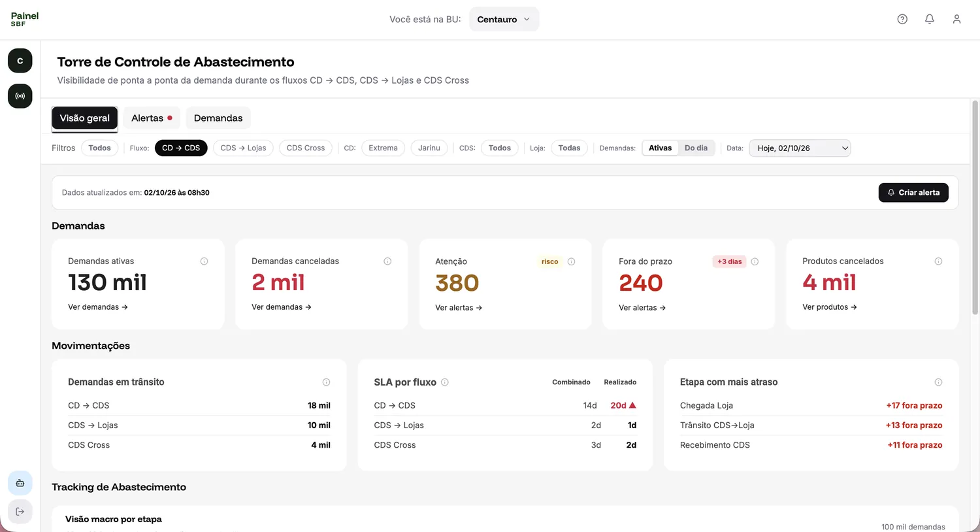Show info for Produtos cancelados card
This screenshot has width=980, height=532.
pos(938,261)
